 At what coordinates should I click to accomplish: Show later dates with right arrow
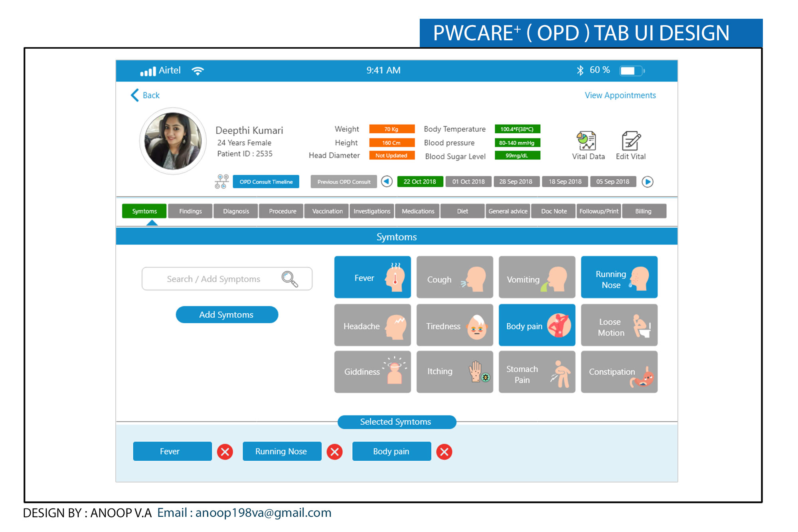pos(648,182)
